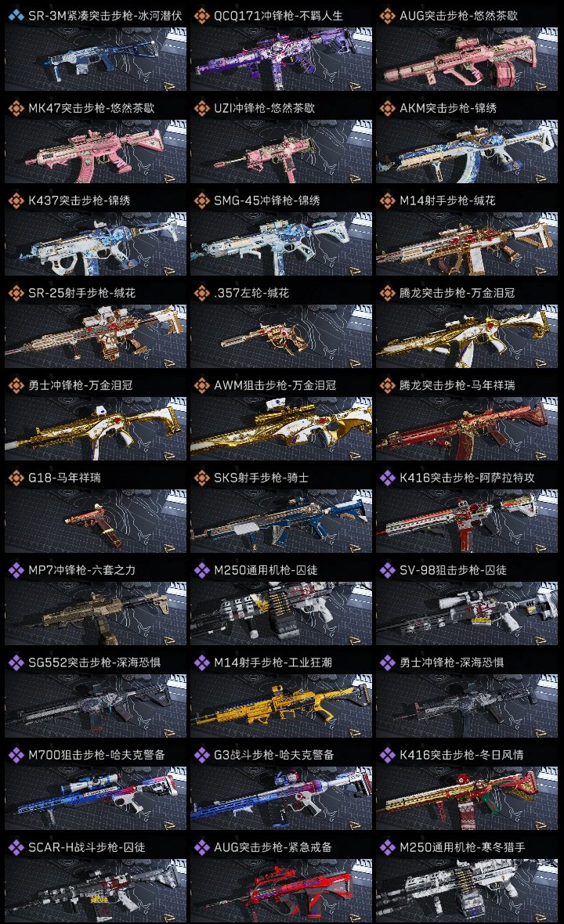This screenshot has height=924, width=564.
Task: Click the purple rarity icon beside SCAR-H战斗步枪
Action: 16,846
